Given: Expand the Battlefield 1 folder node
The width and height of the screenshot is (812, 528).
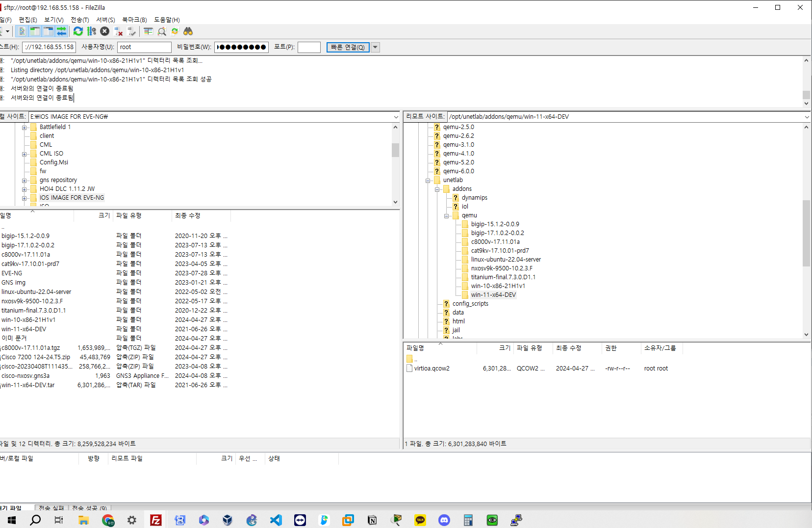Looking at the screenshot, I should (25, 128).
